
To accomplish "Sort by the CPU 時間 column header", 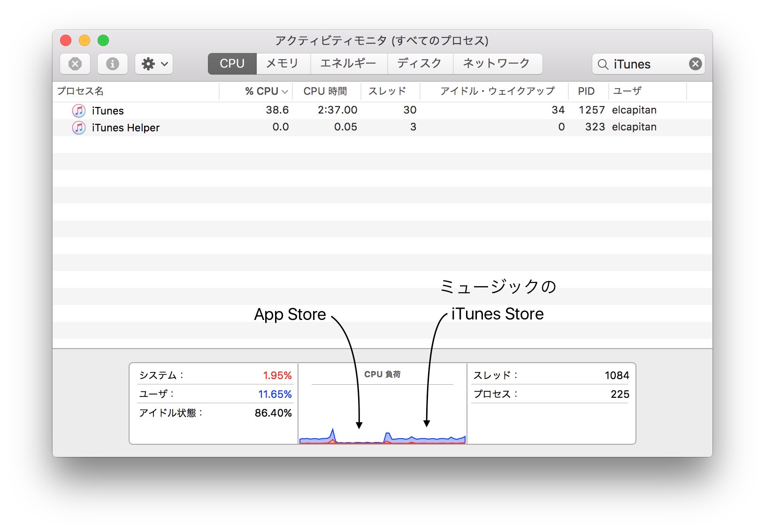I will click(x=327, y=91).
